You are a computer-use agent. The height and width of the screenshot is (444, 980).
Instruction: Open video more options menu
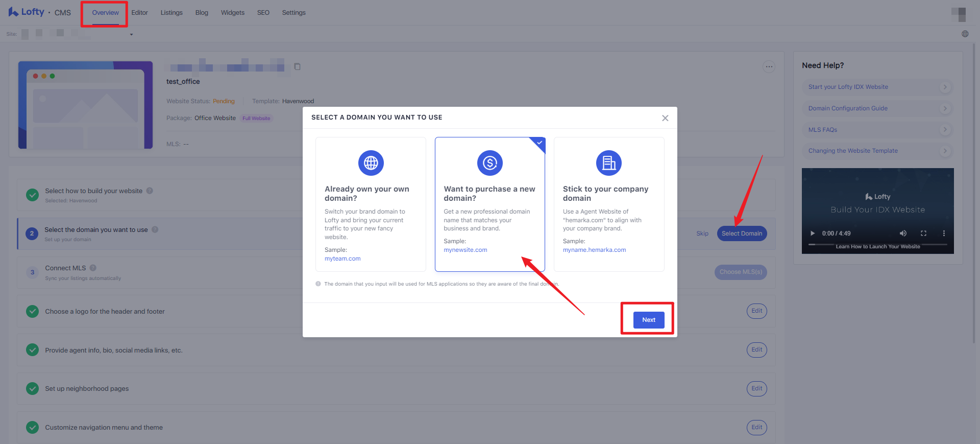pyautogui.click(x=944, y=233)
